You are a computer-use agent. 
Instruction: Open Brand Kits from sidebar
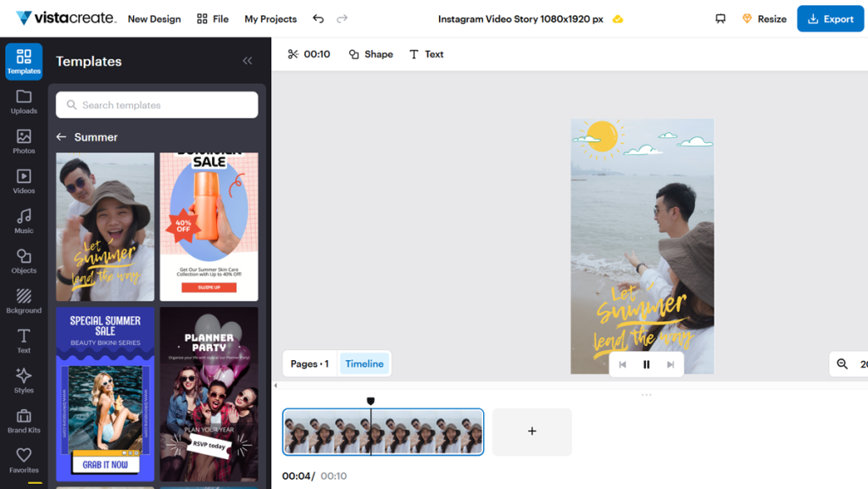(x=24, y=420)
